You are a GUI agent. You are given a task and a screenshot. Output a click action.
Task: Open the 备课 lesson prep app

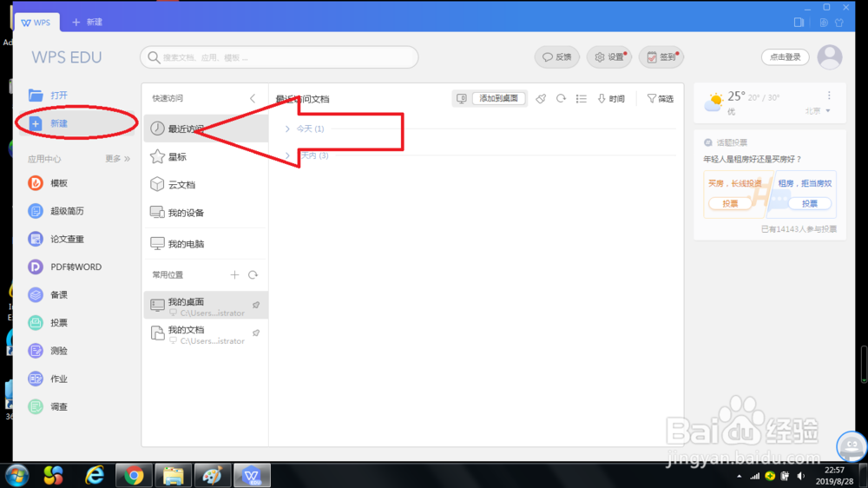point(48,294)
